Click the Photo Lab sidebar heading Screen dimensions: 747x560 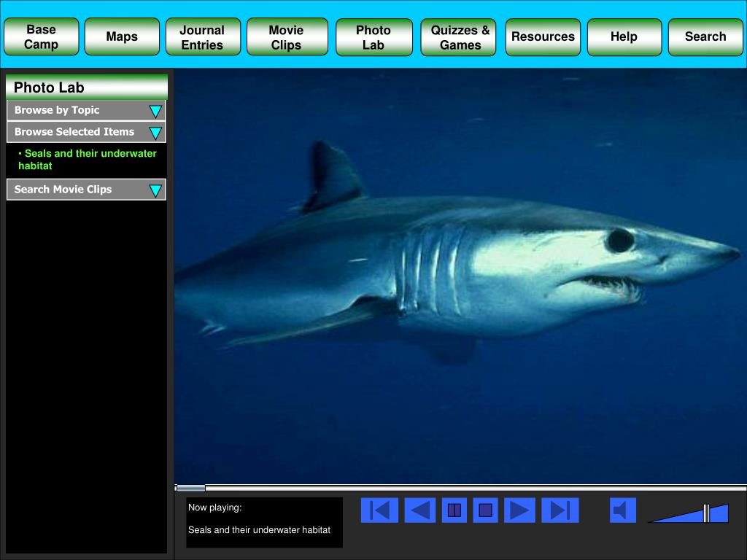tap(87, 87)
